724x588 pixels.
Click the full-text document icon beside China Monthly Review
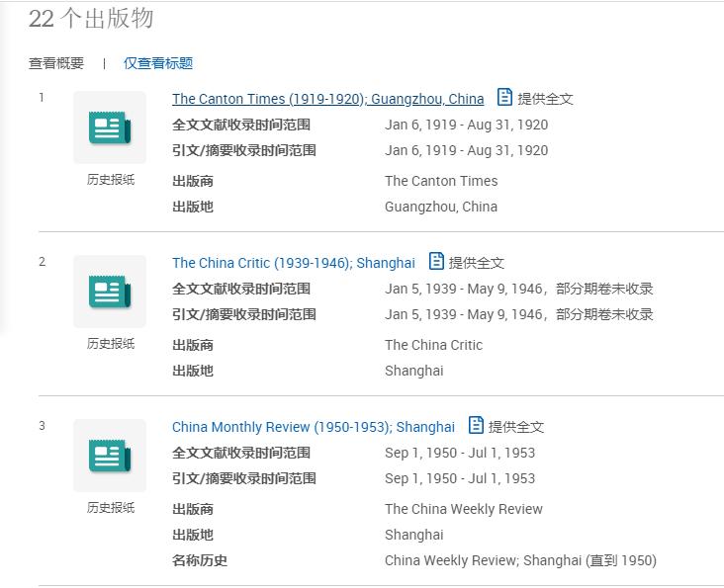pos(476,425)
